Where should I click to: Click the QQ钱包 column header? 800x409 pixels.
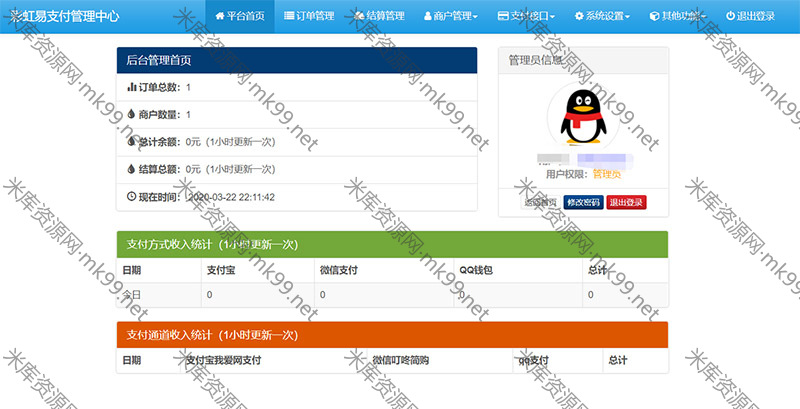click(x=476, y=271)
